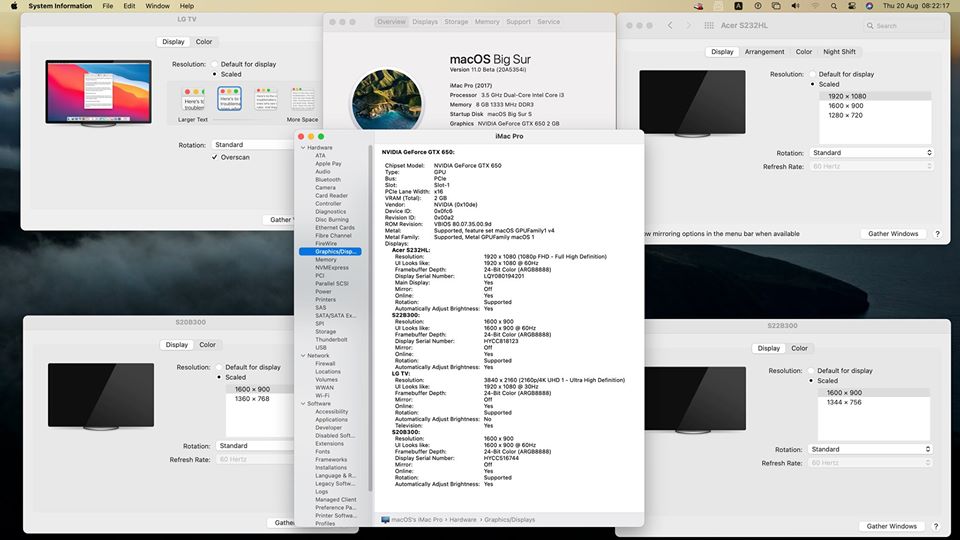
Task: Go forward in the Acer S232HL window
Action: pos(688,25)
